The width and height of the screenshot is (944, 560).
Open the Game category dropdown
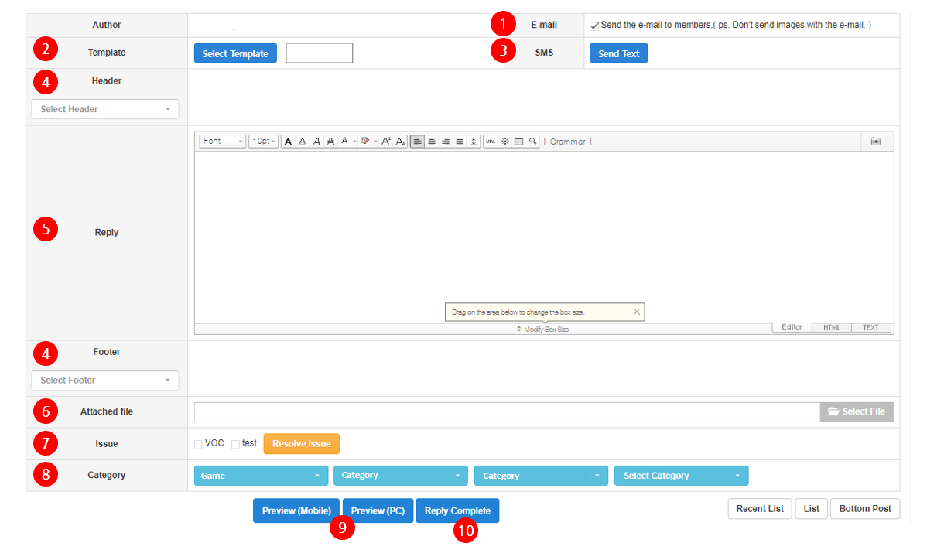261,476
